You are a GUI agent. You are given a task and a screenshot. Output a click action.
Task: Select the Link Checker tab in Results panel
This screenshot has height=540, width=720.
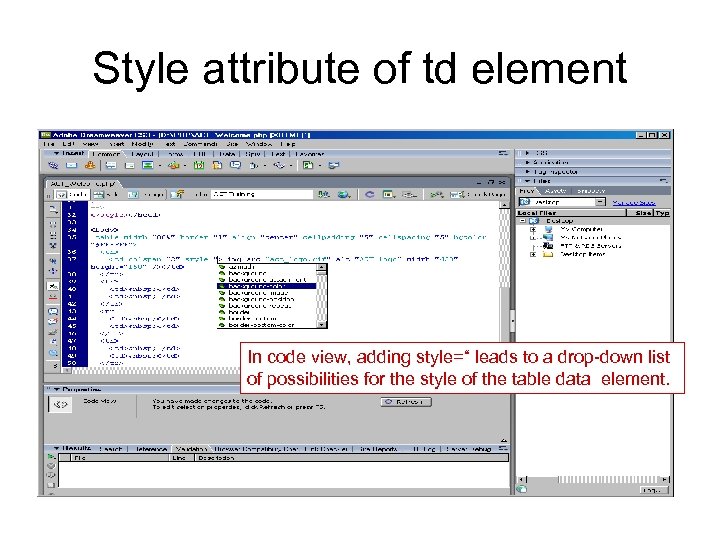326,449
